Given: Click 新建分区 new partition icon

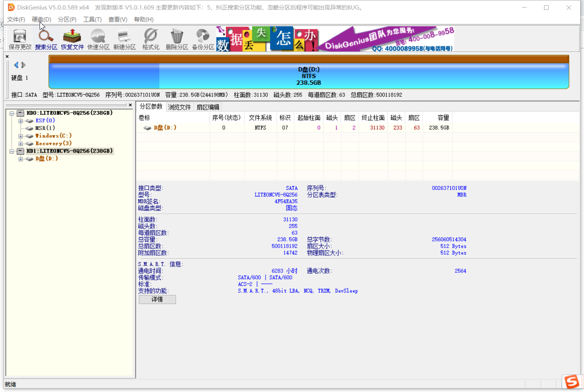Looking at the screenshot, I should pyautogui.click(x=124, y=39).
